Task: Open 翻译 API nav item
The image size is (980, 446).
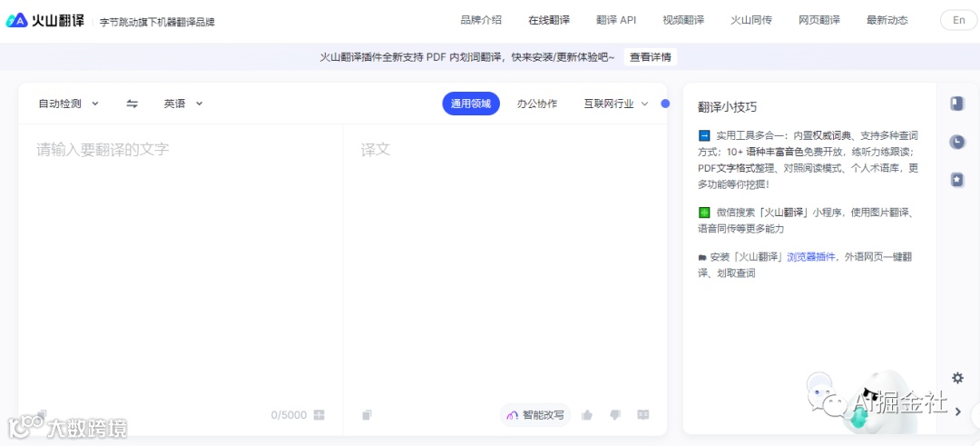Action: click(616, 20)
